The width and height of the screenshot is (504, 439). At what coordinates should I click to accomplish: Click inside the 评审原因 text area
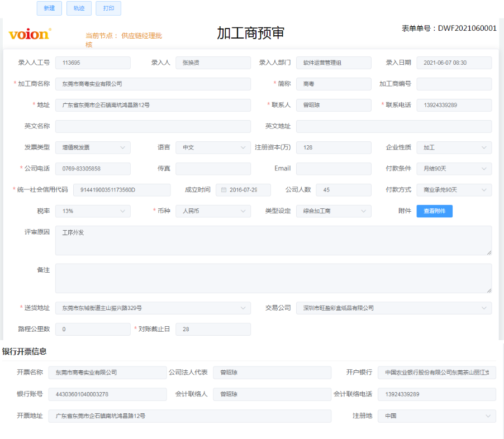coord(274,240)
